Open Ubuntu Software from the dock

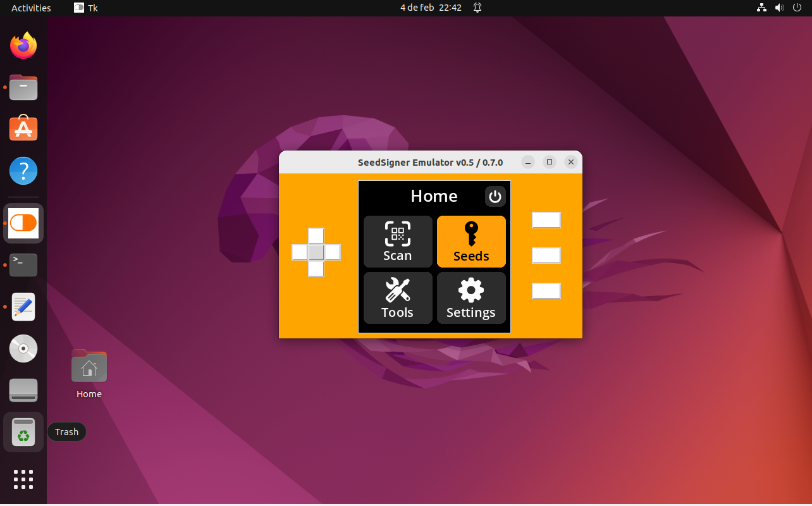tap(23, 128)
